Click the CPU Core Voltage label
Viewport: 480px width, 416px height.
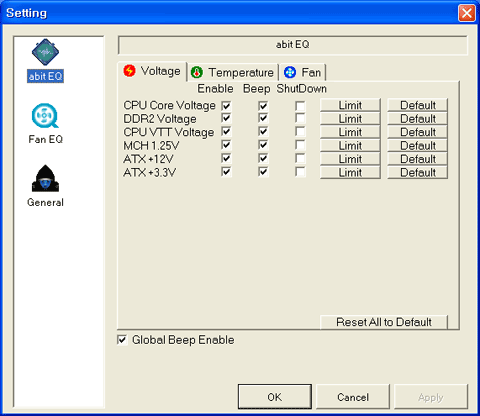(x=169, y=105)
